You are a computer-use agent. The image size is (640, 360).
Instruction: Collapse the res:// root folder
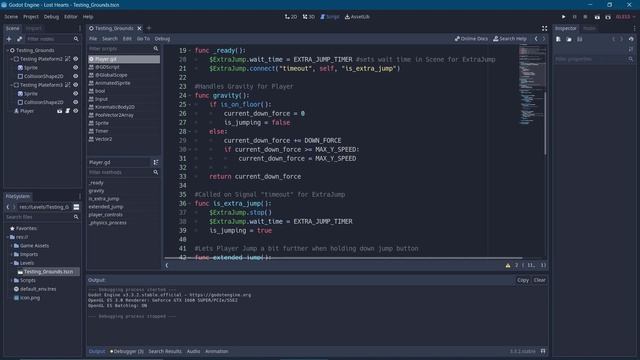(7, 237)
